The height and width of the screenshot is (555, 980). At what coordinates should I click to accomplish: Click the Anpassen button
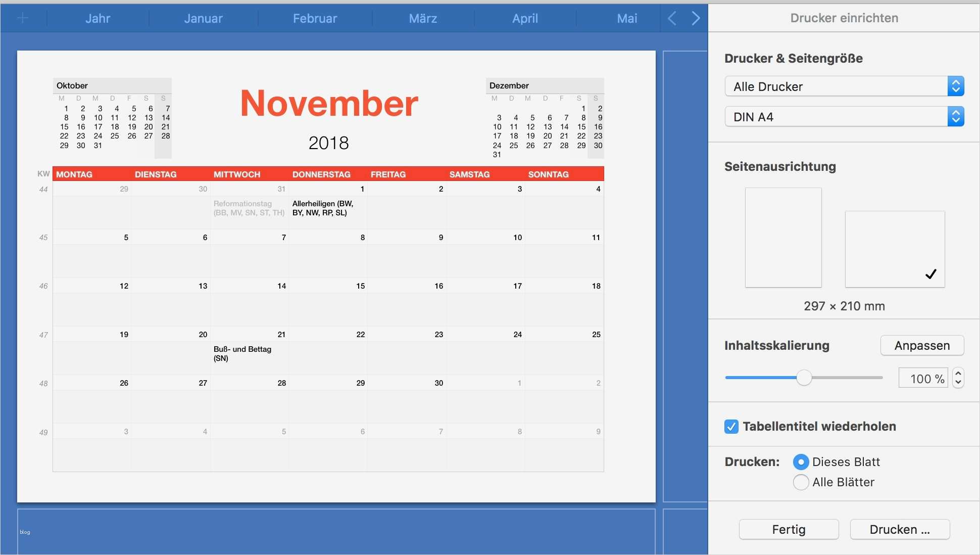click(x=921, y=345)
